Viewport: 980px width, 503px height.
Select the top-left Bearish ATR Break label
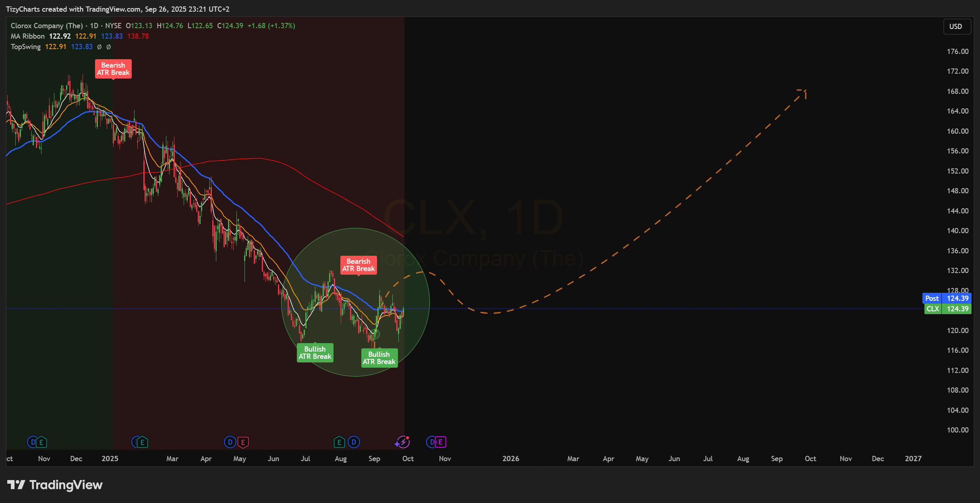point(113,69)
